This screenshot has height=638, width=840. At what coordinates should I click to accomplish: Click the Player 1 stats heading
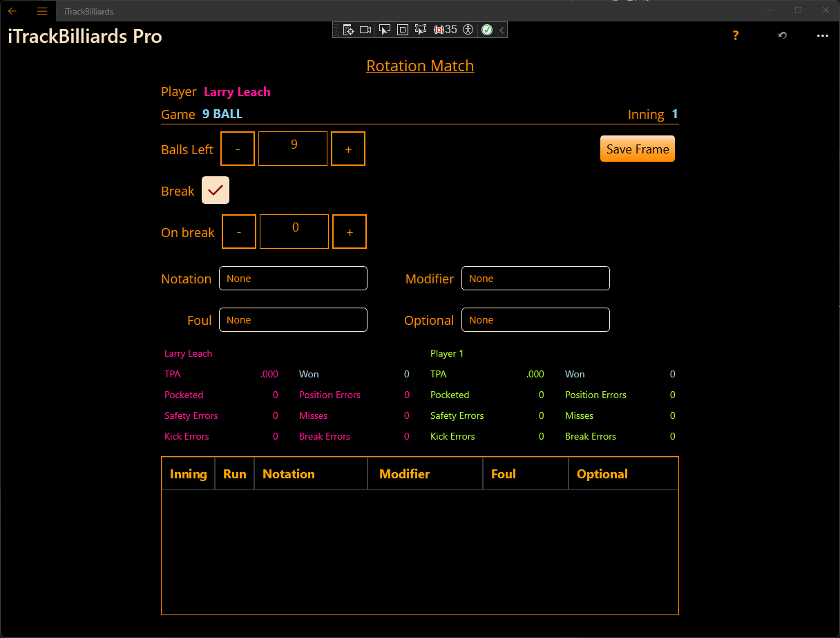tap(447, 353)
